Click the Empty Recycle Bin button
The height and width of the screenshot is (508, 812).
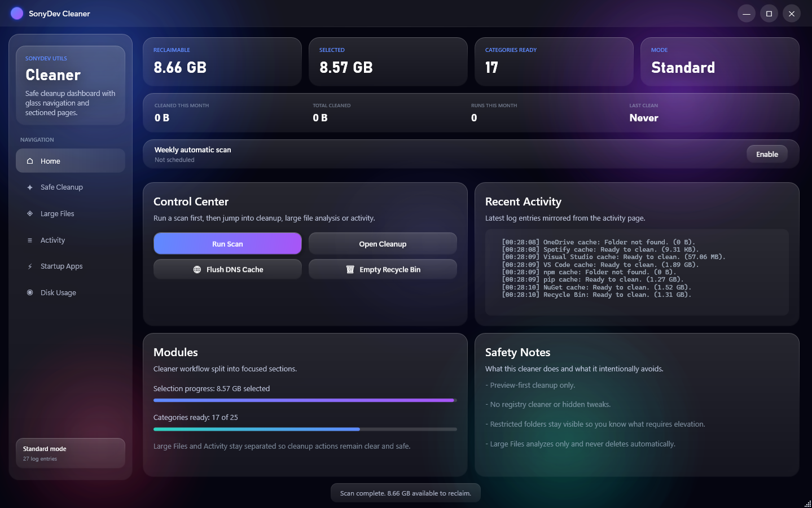point(383,269)
